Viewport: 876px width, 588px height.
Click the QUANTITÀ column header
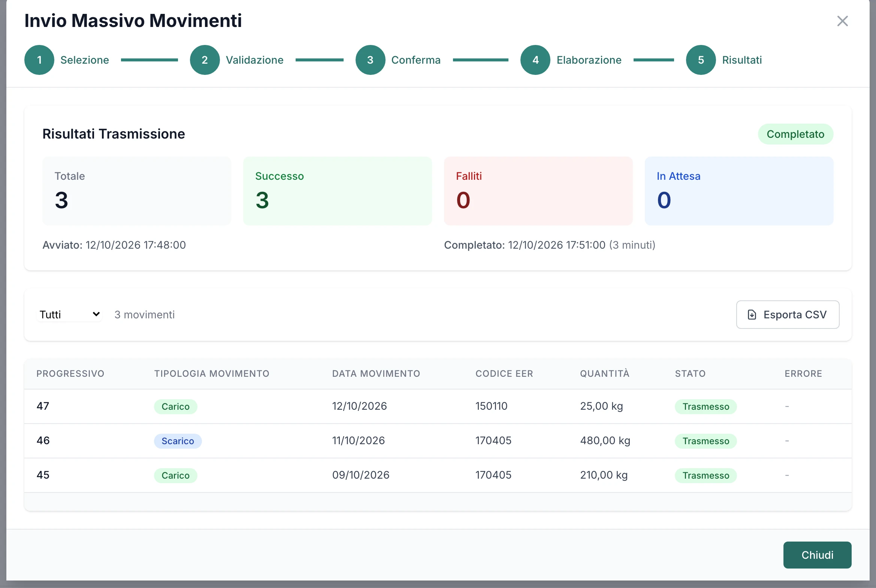pyautogui.click(x=605, y=373)
